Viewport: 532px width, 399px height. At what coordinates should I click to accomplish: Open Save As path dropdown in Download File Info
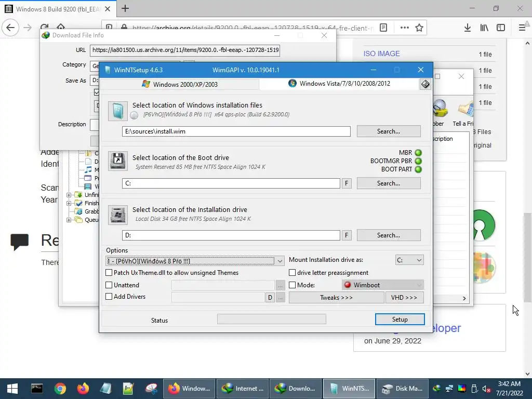(x=95, y=81)
